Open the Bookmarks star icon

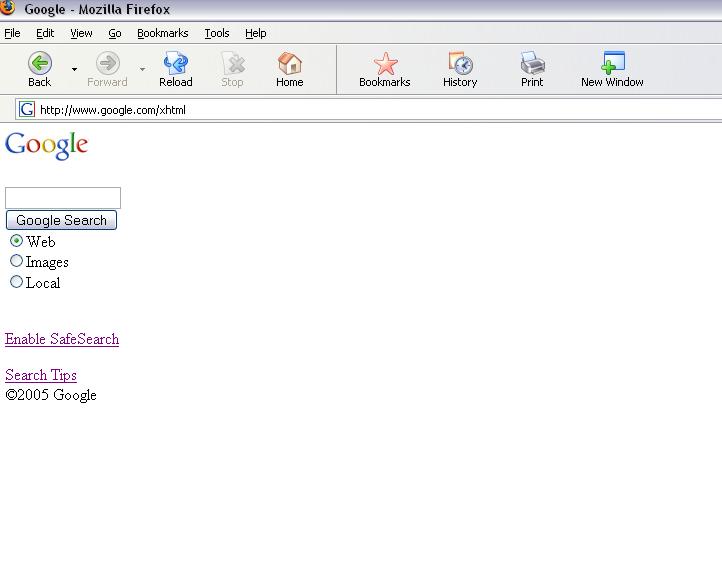[385, 64]
